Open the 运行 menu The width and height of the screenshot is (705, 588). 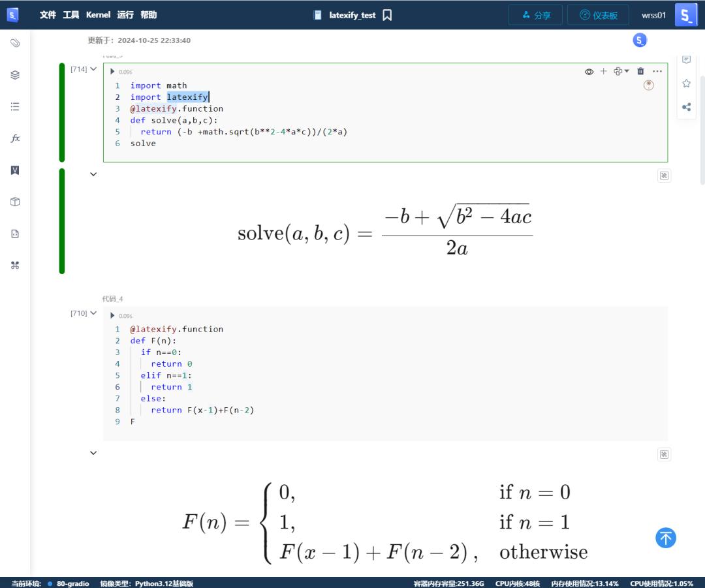click(125, 14)
